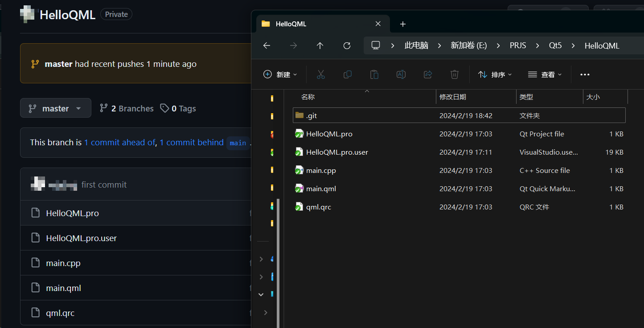Collapse the expanded downward chevron in Explorer sidebar
This screenshot has width=644, height=328.
[x=261, y=295]
